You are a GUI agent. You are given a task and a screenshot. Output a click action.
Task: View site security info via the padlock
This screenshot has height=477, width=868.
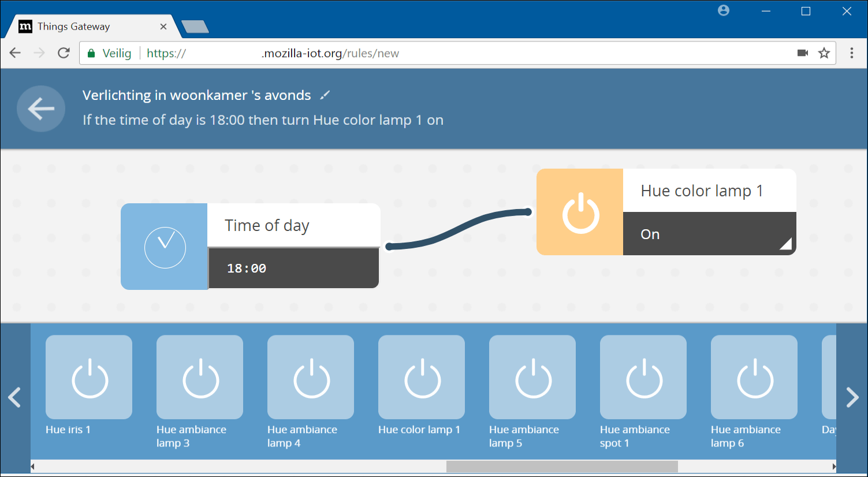[91, 54]
